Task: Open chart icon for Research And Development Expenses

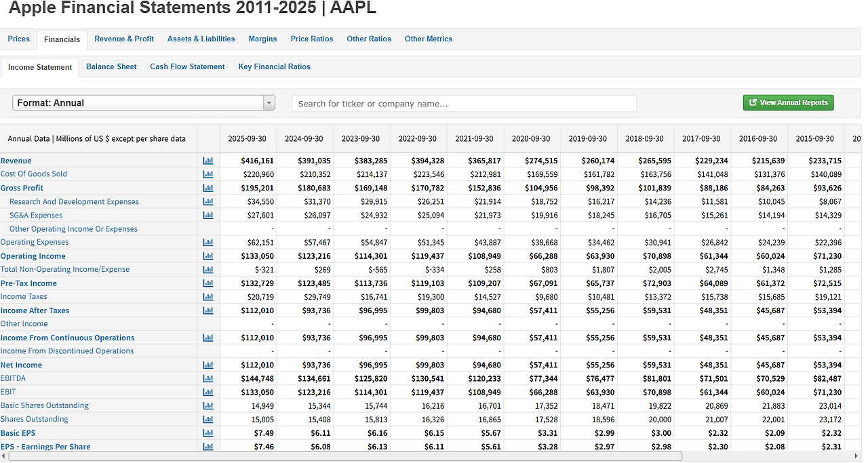Action: tap(208, 201)
